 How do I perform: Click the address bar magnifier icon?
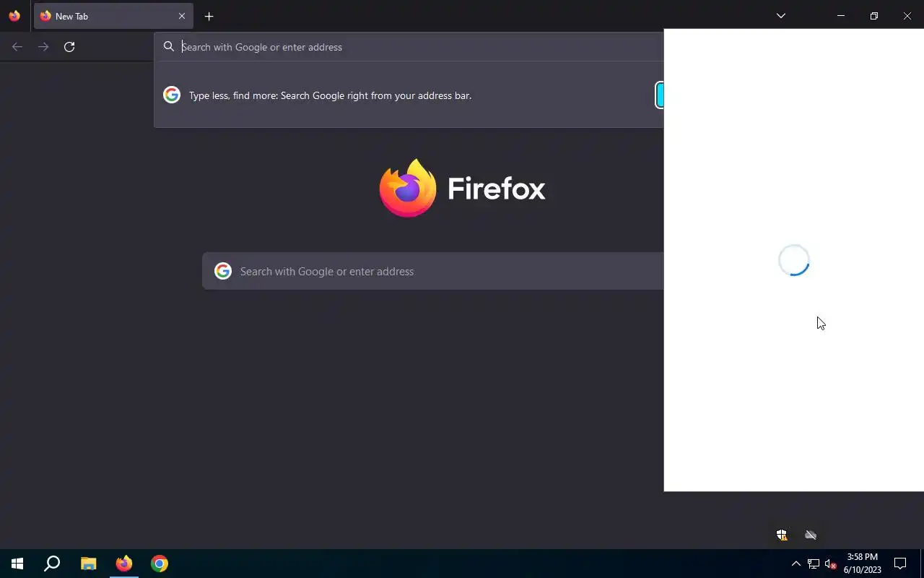[169, 47]
